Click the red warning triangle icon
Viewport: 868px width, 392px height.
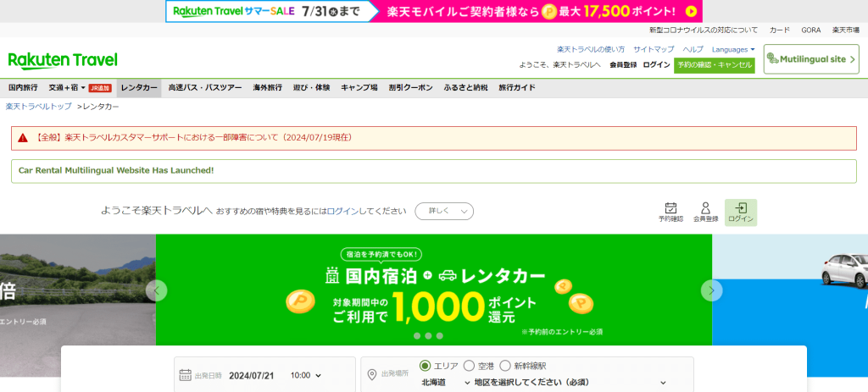[23, 138]
